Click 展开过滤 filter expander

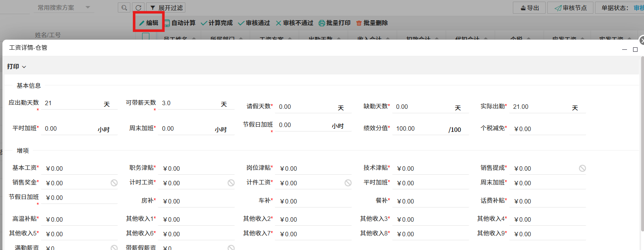click(x=166, y=8)
